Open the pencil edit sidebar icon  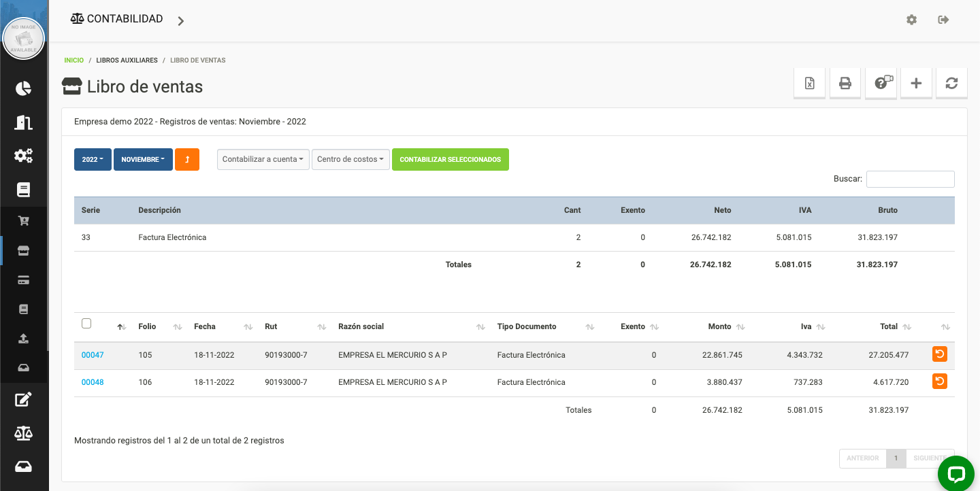(24, 399)
